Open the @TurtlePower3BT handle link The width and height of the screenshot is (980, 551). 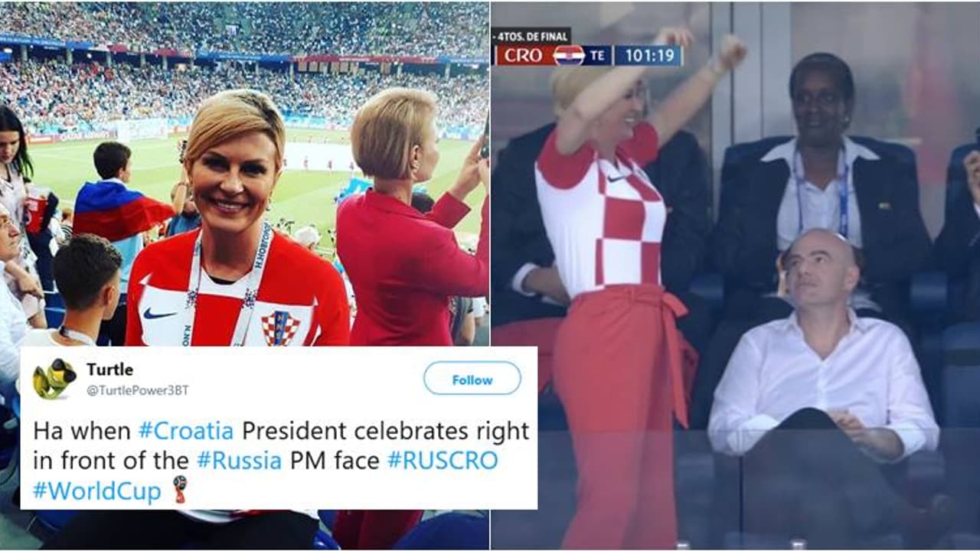click(137, 390)
